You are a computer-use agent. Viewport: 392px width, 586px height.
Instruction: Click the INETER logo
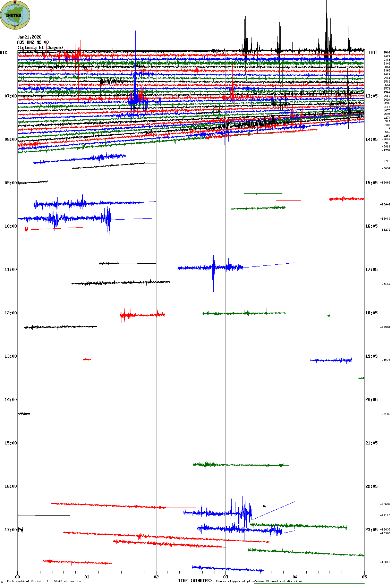(x=15, y=15)
